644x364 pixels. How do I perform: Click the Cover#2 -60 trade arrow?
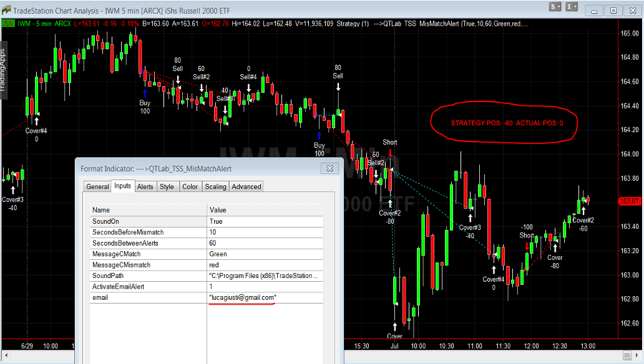[x=583, y=212]
